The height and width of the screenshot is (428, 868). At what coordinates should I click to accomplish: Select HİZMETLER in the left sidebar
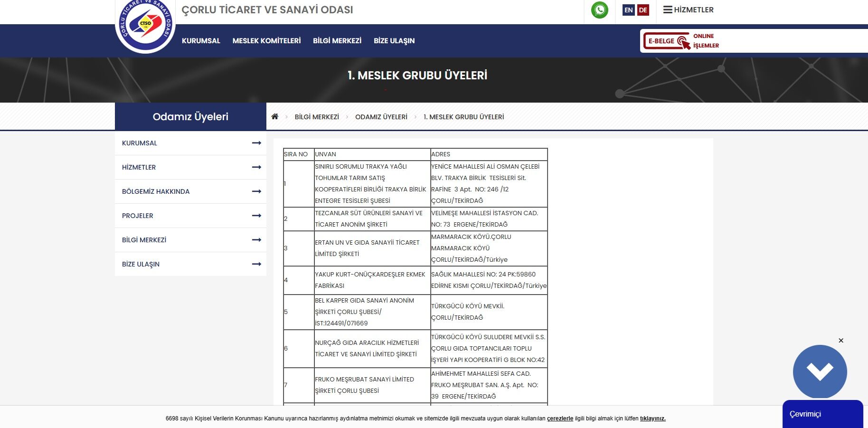[190, 167]
